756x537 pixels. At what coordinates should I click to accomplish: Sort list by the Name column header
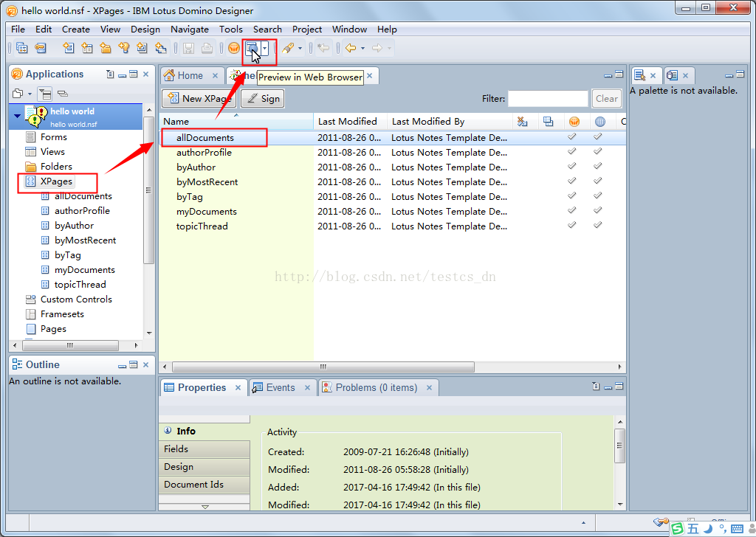[x=236, y=122]
